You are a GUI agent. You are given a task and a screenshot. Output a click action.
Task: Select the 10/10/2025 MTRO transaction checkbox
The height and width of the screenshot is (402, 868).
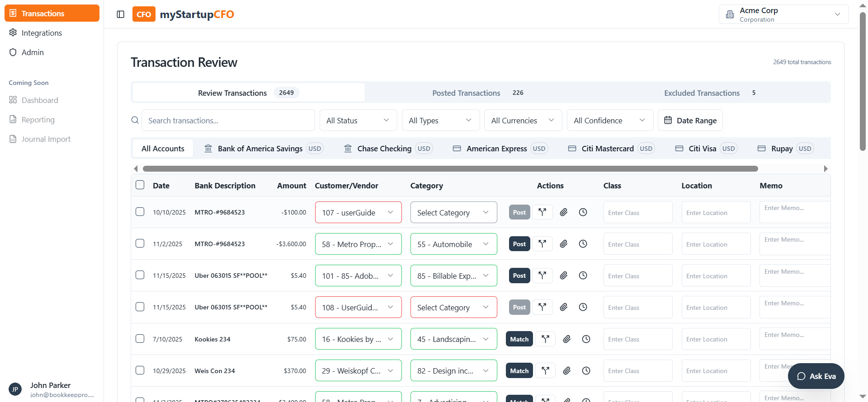(x=140, y=212)
